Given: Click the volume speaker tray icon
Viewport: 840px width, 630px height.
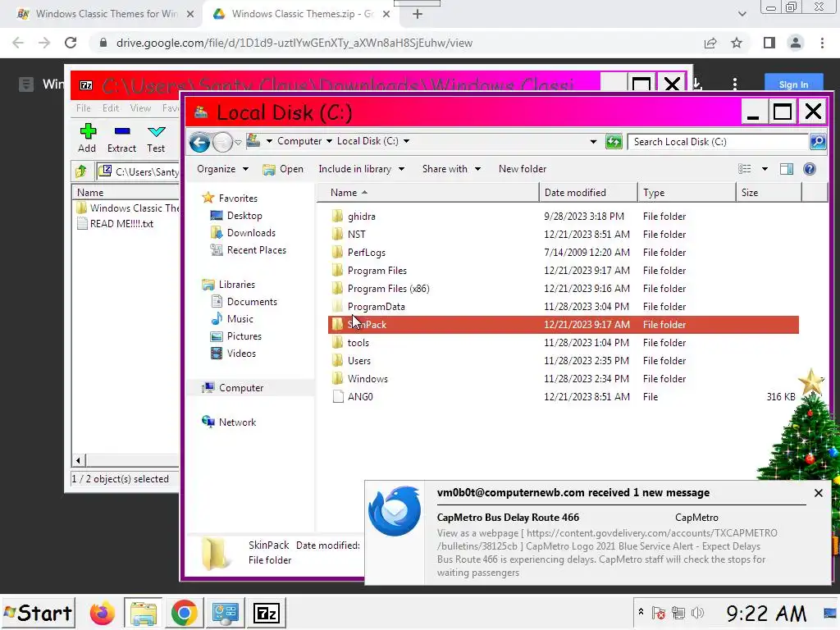Looking at the screenshot, I should 697,613.
